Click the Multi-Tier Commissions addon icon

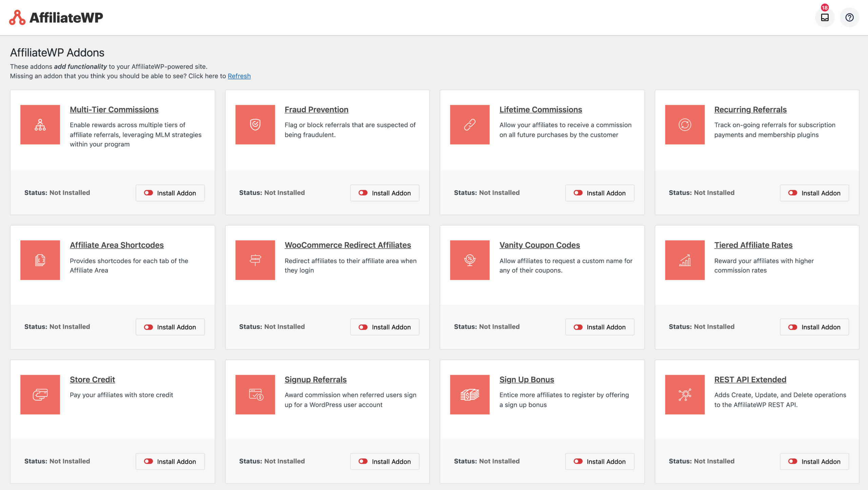click(40, 124)
